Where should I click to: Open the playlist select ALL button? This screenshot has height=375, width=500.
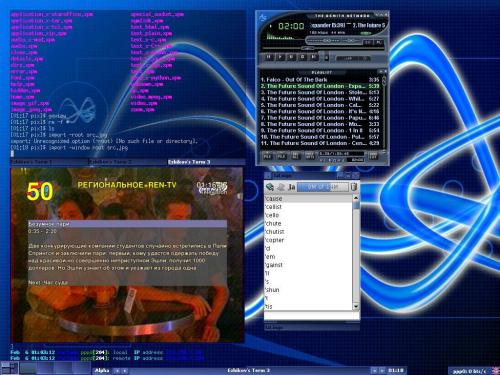[x=296, y=156]
